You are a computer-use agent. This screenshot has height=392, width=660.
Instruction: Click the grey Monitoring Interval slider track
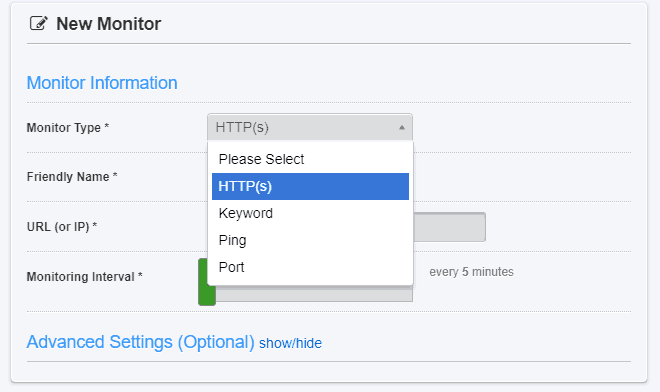tap(314, 293)
